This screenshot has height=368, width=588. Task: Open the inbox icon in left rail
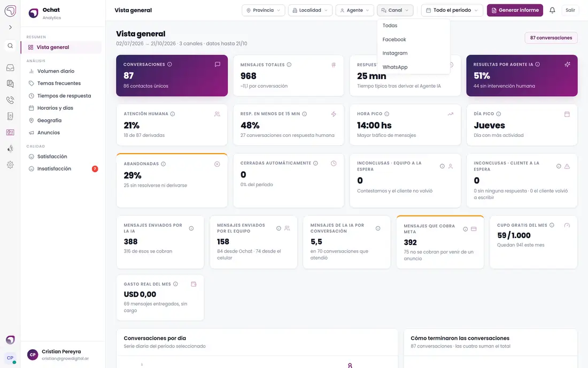tap(10, 67)
